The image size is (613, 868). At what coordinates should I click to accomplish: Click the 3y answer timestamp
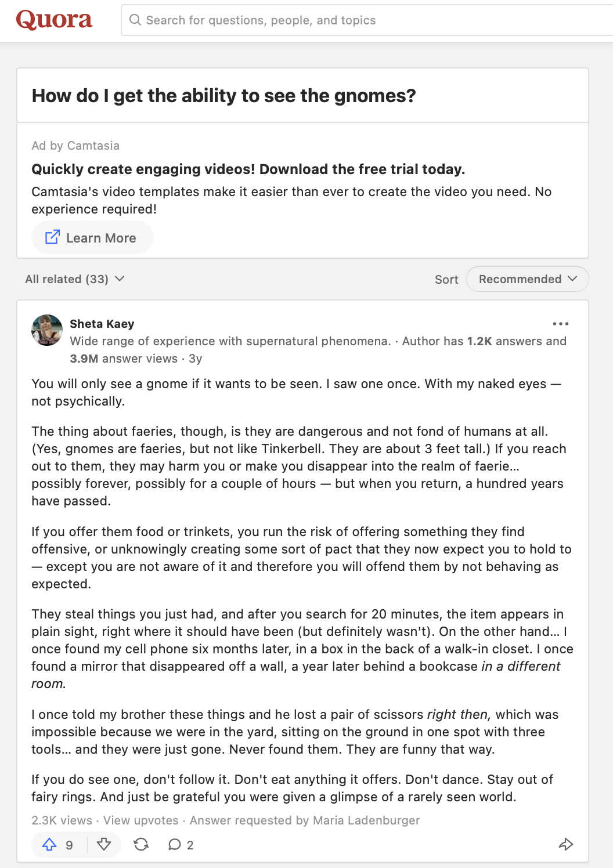coord(196,359)
